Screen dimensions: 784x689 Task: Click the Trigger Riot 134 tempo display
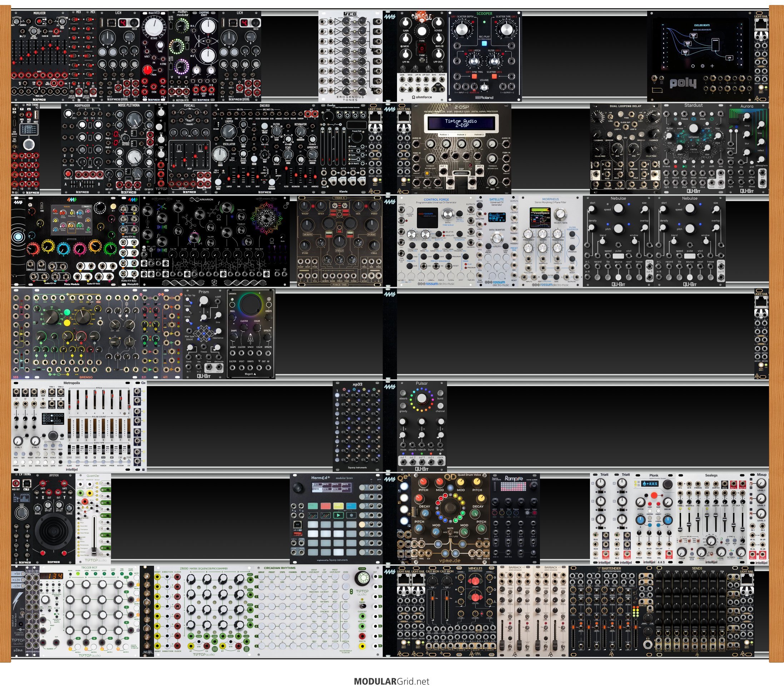[x=51, y=576]
